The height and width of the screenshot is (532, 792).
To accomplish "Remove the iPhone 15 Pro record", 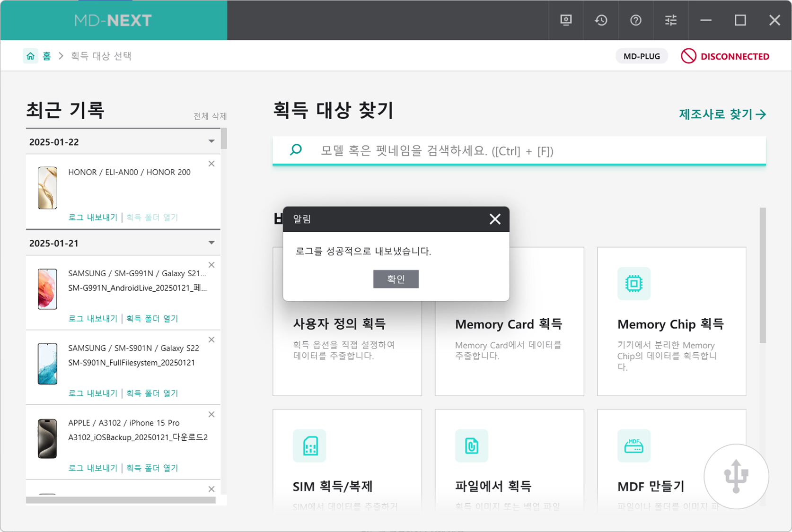I will click(x=211, y=414).
